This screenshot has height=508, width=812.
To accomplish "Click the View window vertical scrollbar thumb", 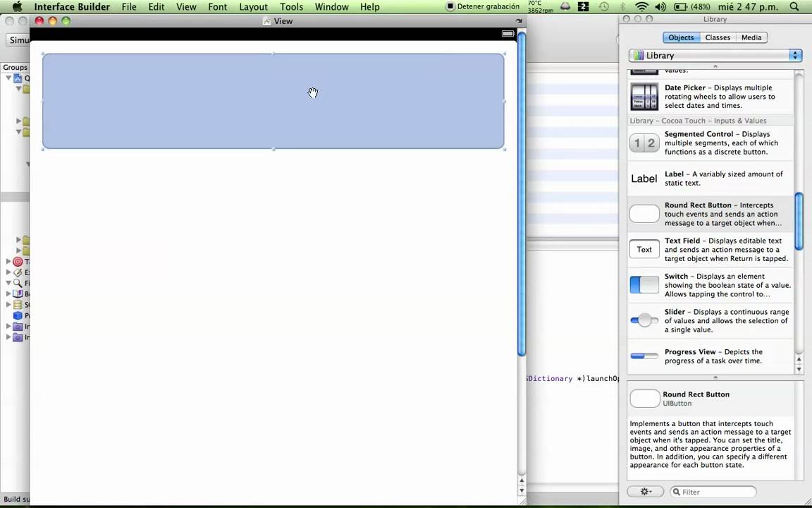I will point(522,193).
